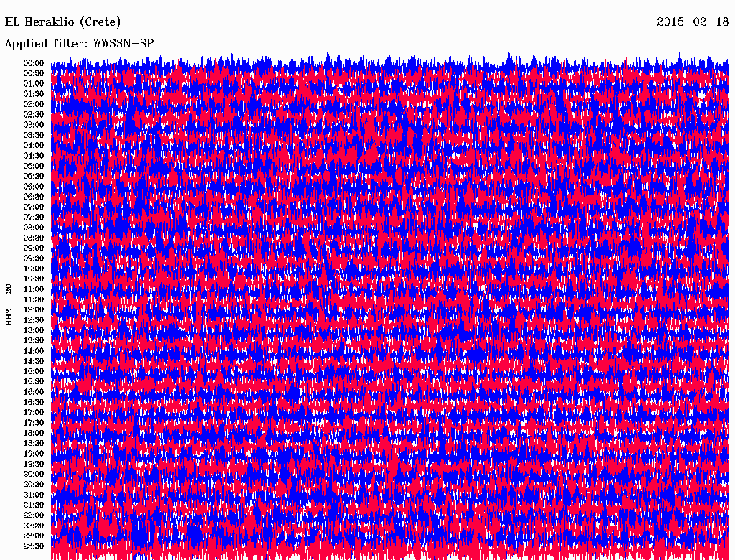Viewport: 735px width, 560px height.
Task: Select the 23:30 time label
Action: click(x=33, y=546)
